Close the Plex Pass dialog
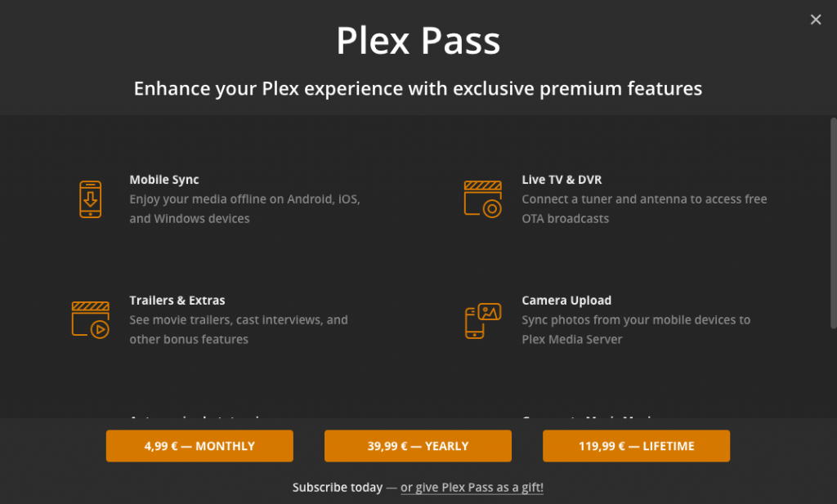The image size is (837, 504). tap(815, 20)
